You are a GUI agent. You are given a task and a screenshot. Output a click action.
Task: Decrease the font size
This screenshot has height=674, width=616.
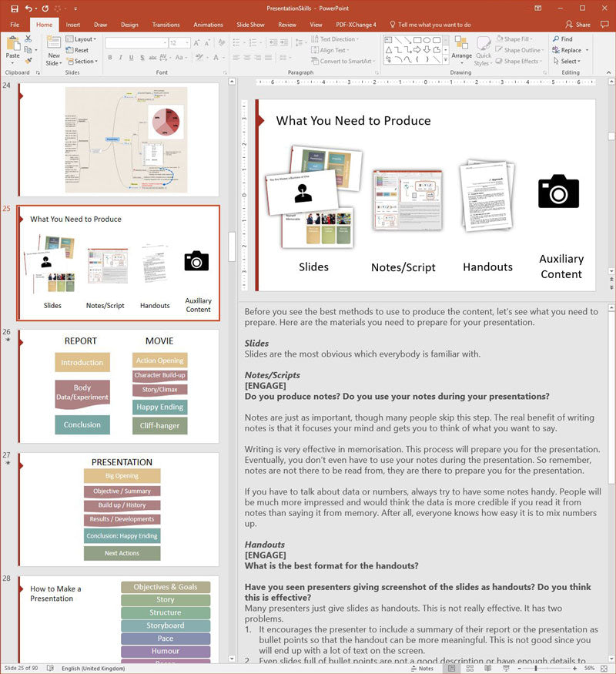pyautogui.click(x=207, y=43)
